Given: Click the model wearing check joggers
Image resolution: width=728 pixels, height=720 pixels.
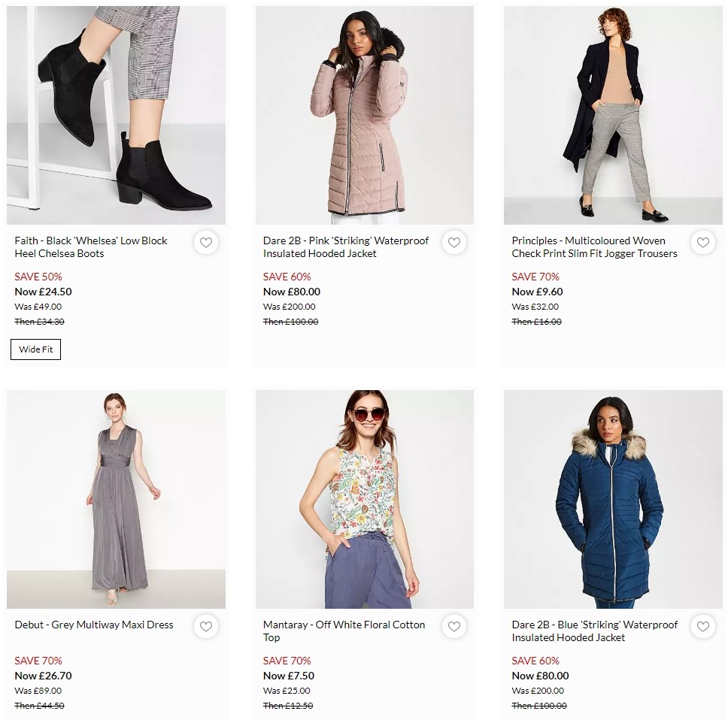Looking at the screenshot, I should pos(613,114).
